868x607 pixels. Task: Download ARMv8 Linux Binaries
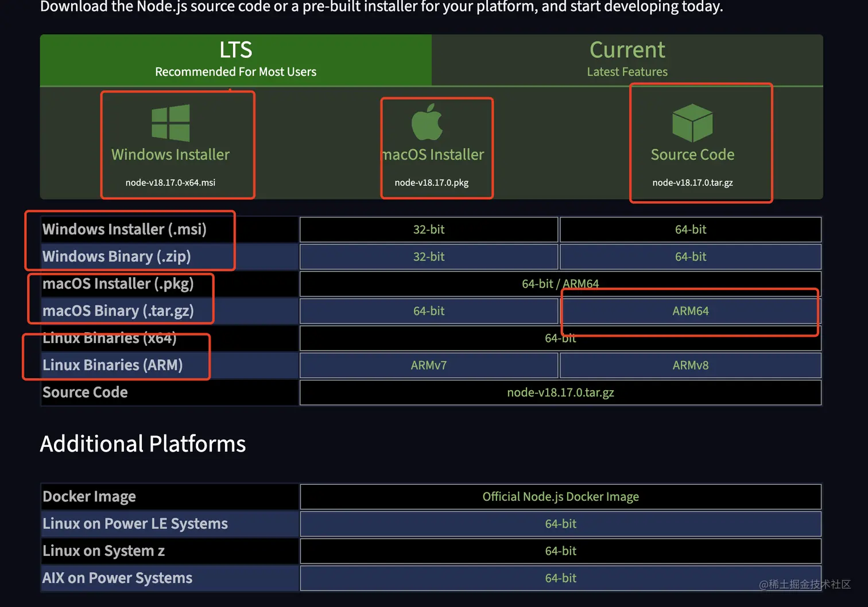691,365
